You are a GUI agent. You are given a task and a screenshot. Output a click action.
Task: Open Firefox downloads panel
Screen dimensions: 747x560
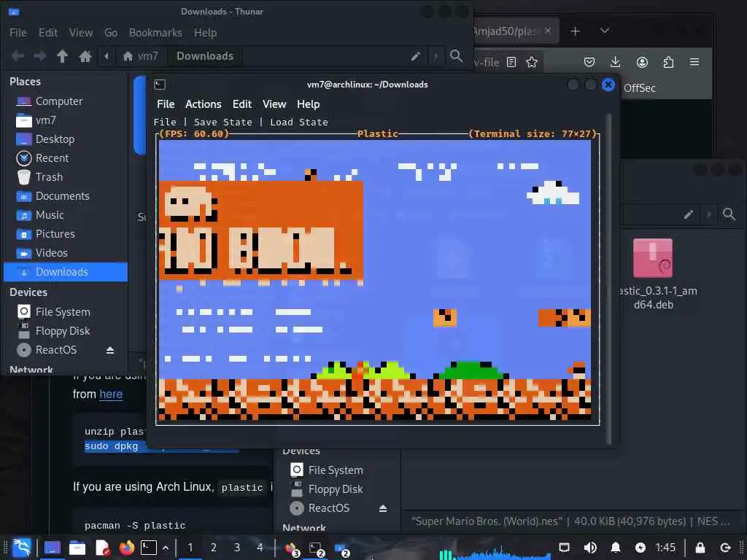click(x=616, y=63)
